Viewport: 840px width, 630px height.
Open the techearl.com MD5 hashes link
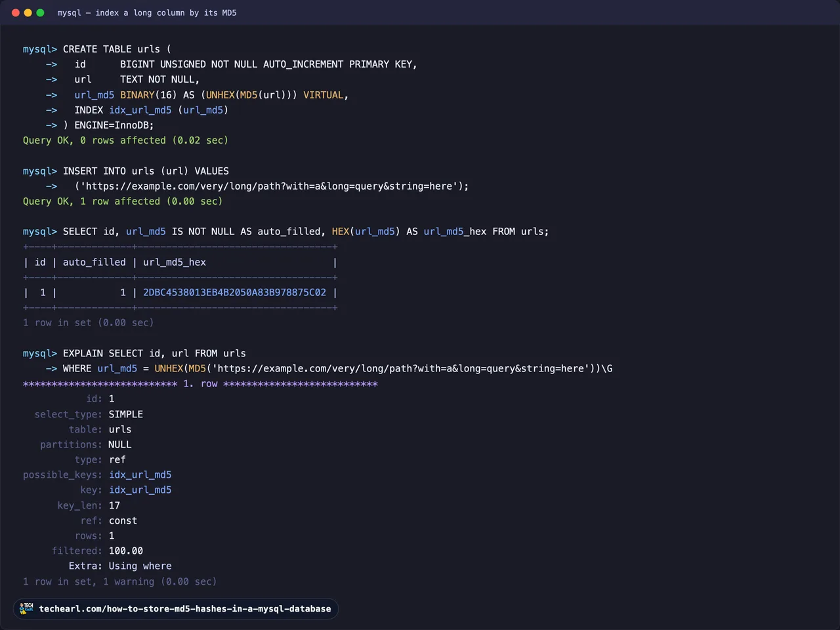pos(185,609)
